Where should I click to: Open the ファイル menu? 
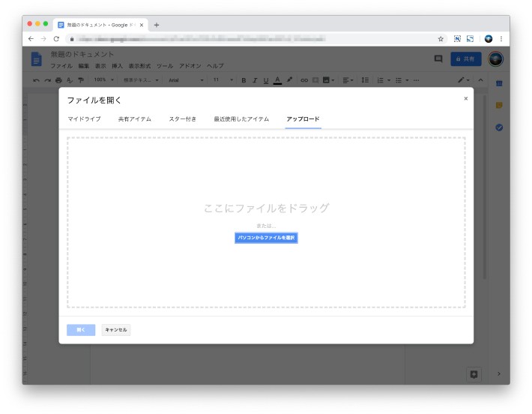click(61, 66)
